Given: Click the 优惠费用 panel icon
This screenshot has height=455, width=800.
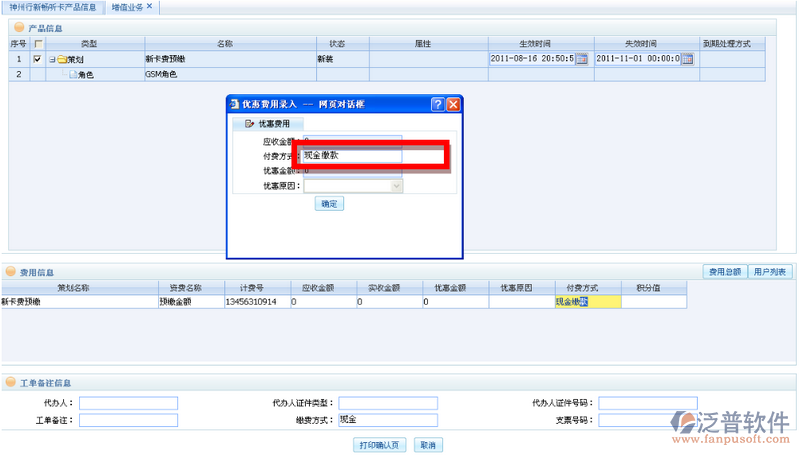Looking at the screenshot, I should coord(249,124).
